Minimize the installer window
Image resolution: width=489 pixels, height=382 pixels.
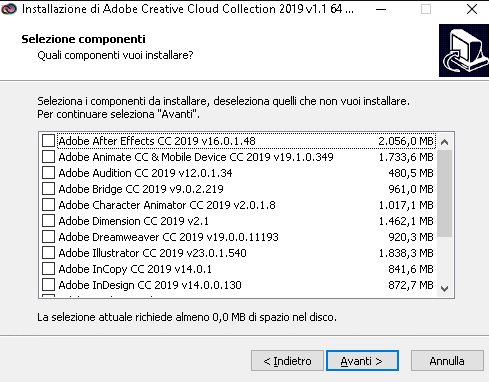(381, 9)
